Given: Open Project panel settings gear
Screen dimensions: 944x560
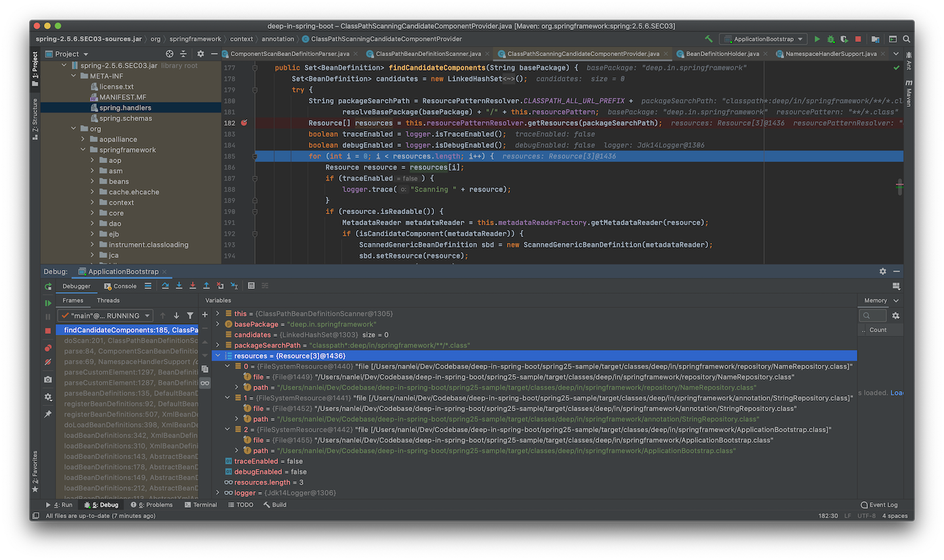Looking at the screenshot, I should click(x=201, y=54).
